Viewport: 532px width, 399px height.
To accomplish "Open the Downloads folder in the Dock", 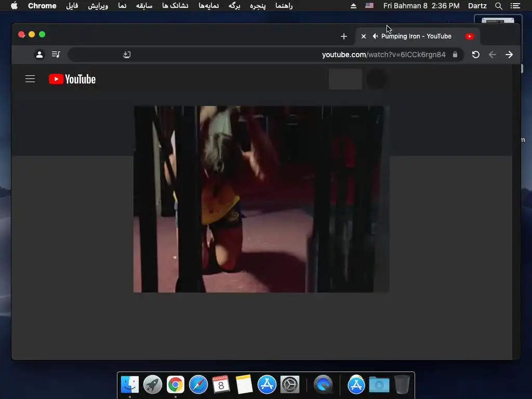I will [x=379, y=384].
